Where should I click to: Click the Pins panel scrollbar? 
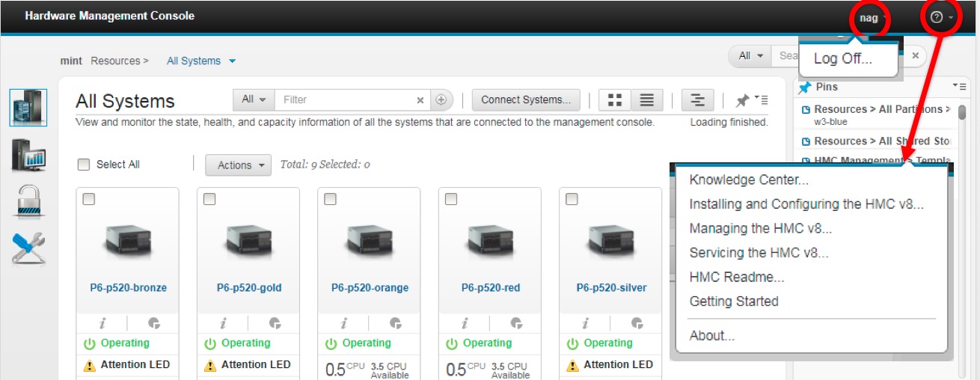point(962,112)
